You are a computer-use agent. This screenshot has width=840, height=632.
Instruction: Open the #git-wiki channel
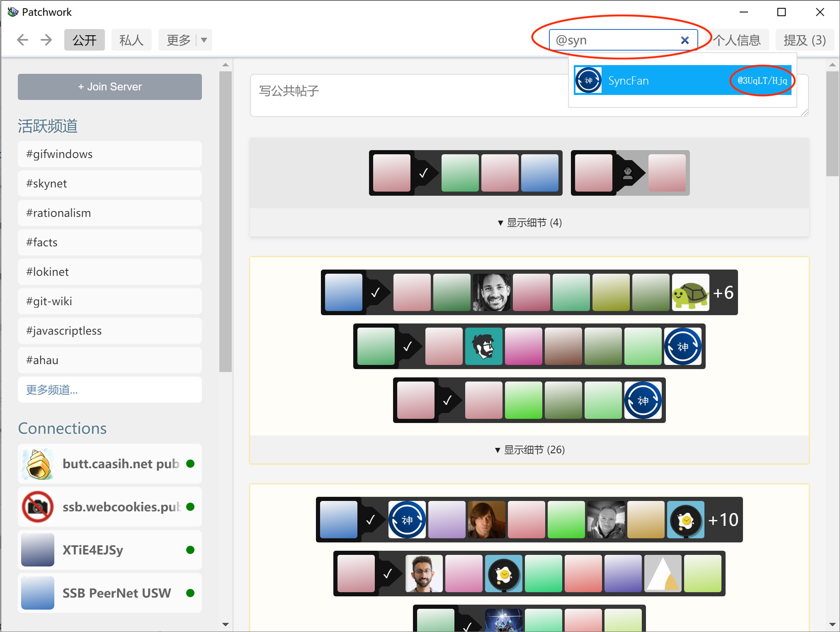point(110,301)
